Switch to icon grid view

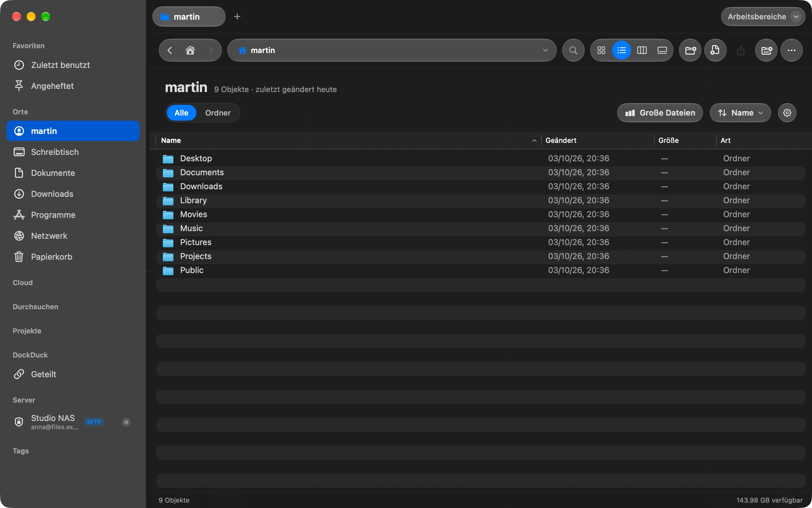(601, 50)
